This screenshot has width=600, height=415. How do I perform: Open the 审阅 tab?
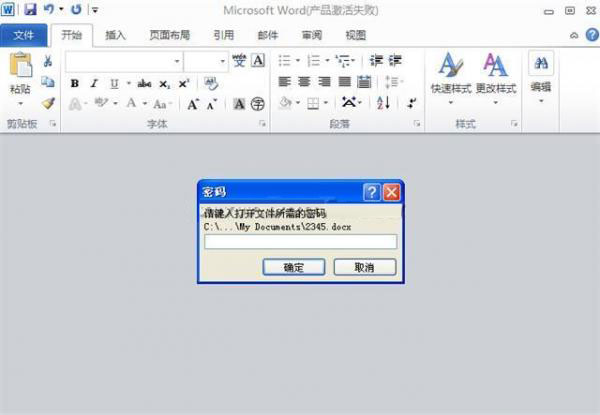312,35
